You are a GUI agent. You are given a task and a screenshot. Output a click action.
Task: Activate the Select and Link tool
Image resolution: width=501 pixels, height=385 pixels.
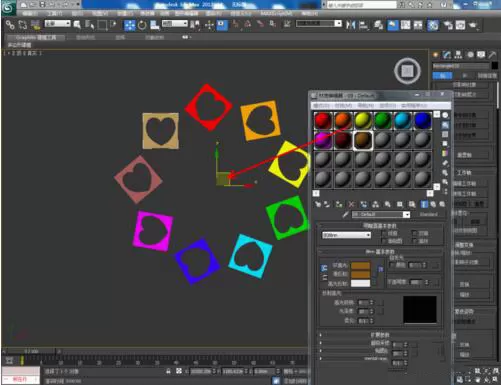[x=10, y=25]
